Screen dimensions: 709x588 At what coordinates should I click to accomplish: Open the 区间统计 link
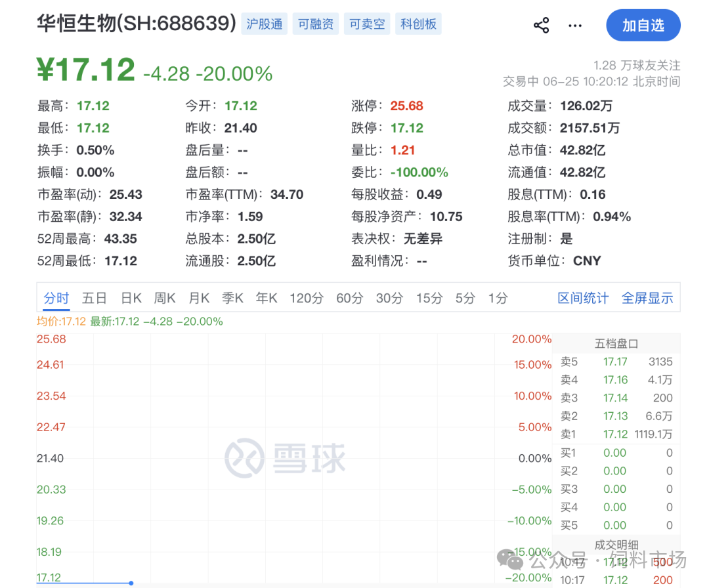[x=583, y=299]
